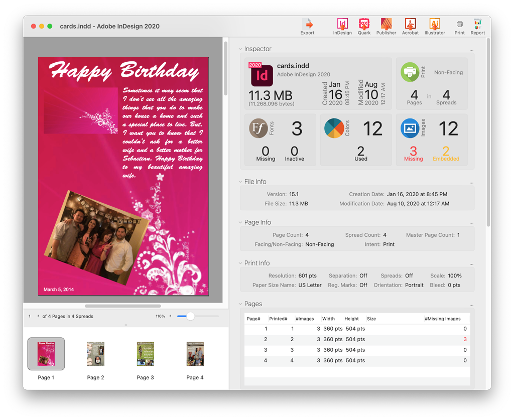
Task: Click the birthday card page preview
Action: pos(123,176)
